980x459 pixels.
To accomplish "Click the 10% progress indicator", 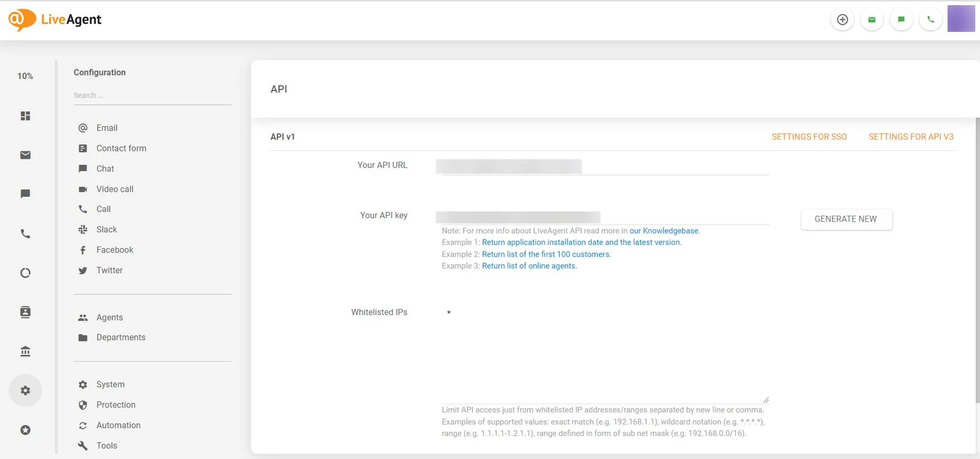I will click(x=25, y=76).
